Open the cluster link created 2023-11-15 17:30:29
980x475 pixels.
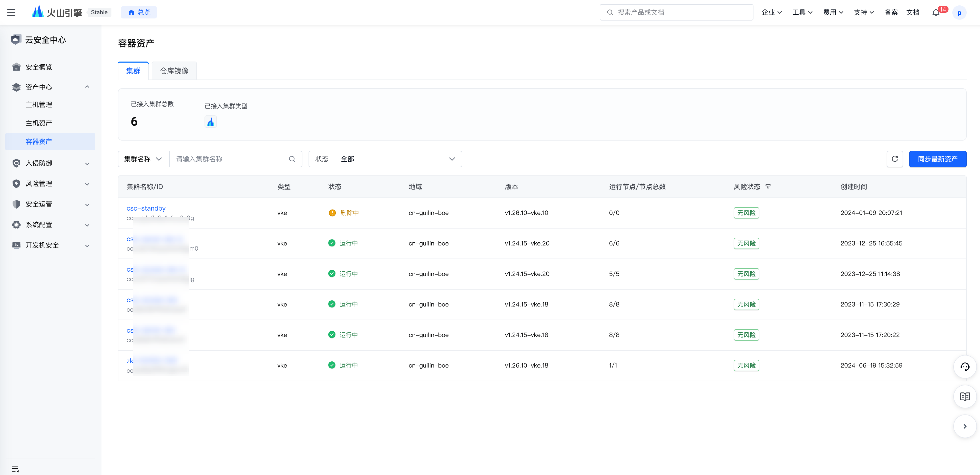152,300
